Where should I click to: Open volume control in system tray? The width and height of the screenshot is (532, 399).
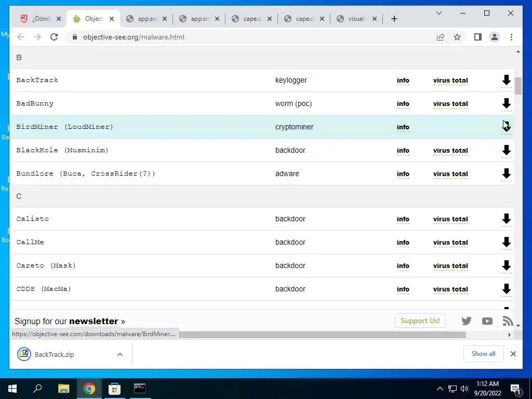tap(464, 389)
